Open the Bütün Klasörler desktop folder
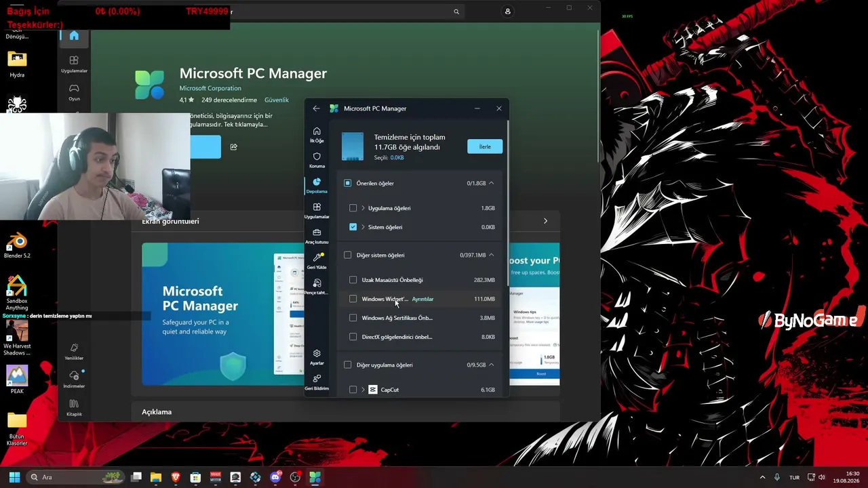The width and height of the screenshot is (868, 488). 17,429
